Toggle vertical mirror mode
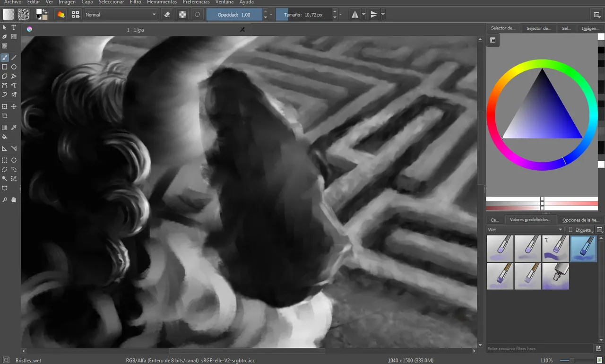Image resolution: width=605 pixels, height=364 pixels. coord(374,15)
